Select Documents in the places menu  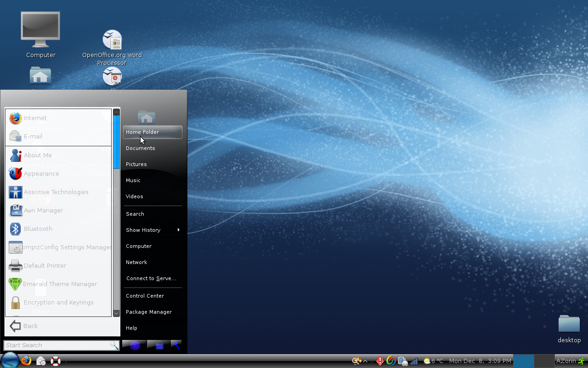click(x=141, y=148)
